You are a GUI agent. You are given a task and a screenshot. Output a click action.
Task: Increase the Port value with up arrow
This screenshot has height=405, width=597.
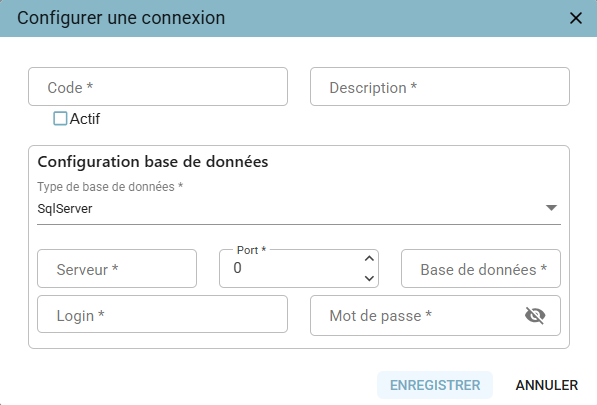(x=369, y=259)
